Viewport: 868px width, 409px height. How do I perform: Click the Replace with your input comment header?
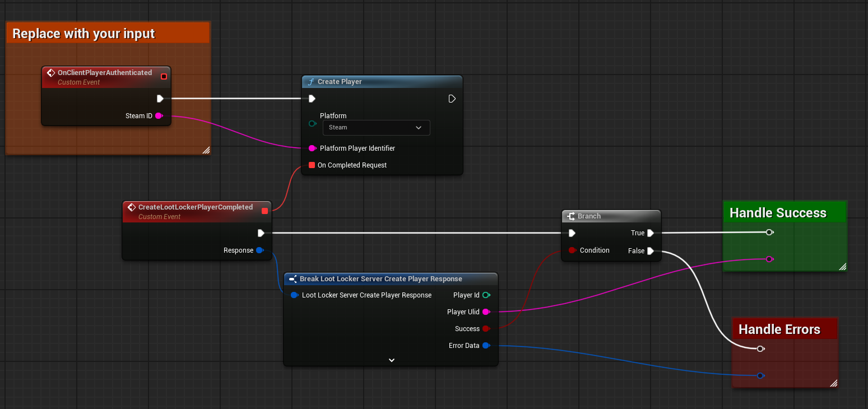point(83,34)
